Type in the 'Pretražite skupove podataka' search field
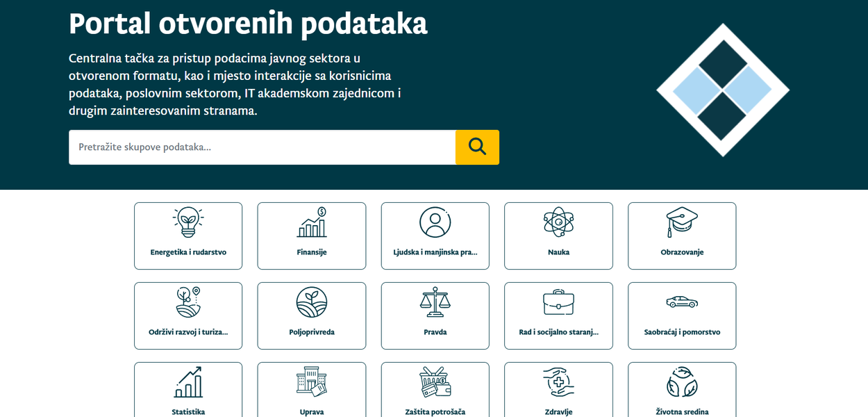This screenshot has height=417, width=868. tap(262, 147)
